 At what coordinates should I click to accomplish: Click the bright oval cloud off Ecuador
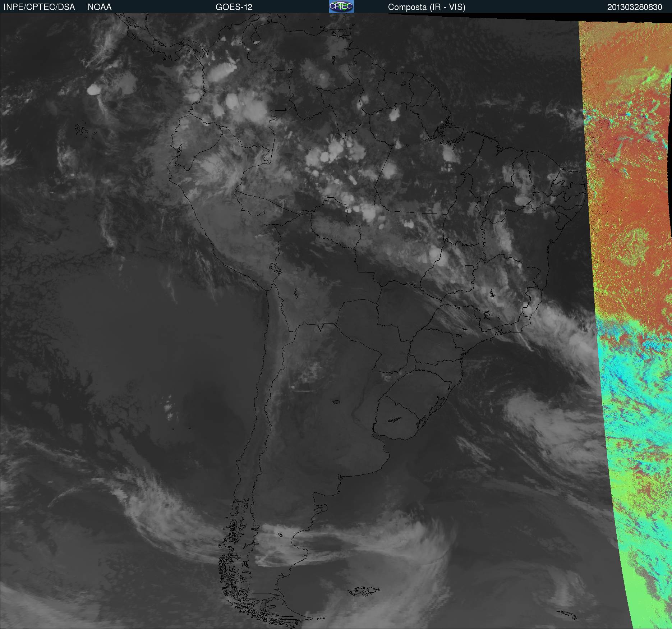(x=95, y=90)
